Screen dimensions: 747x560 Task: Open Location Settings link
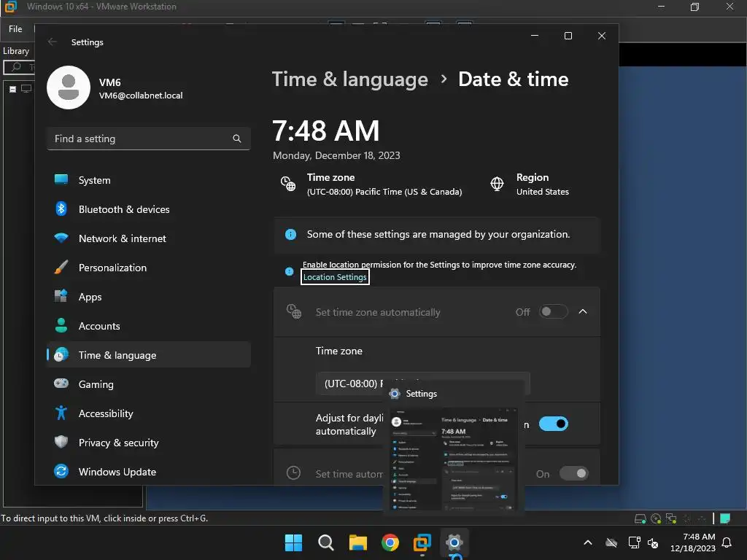[x=335, y=277]
